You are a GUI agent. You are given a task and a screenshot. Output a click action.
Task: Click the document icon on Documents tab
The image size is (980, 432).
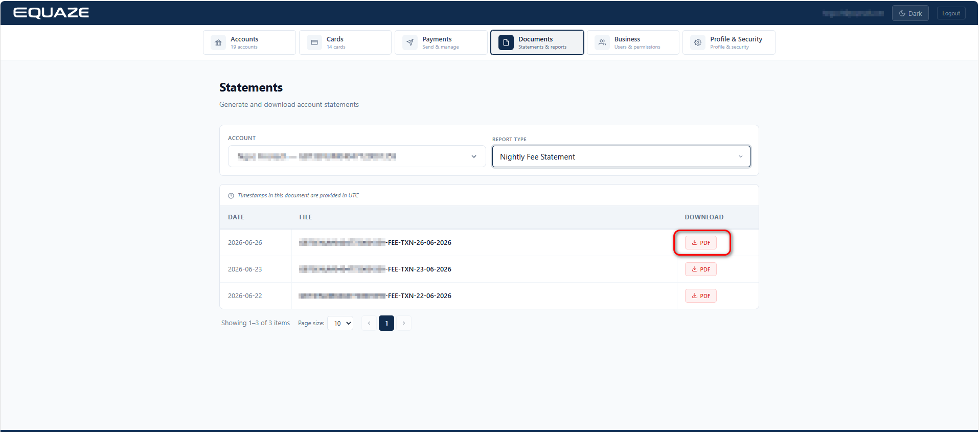coord(506,42)
